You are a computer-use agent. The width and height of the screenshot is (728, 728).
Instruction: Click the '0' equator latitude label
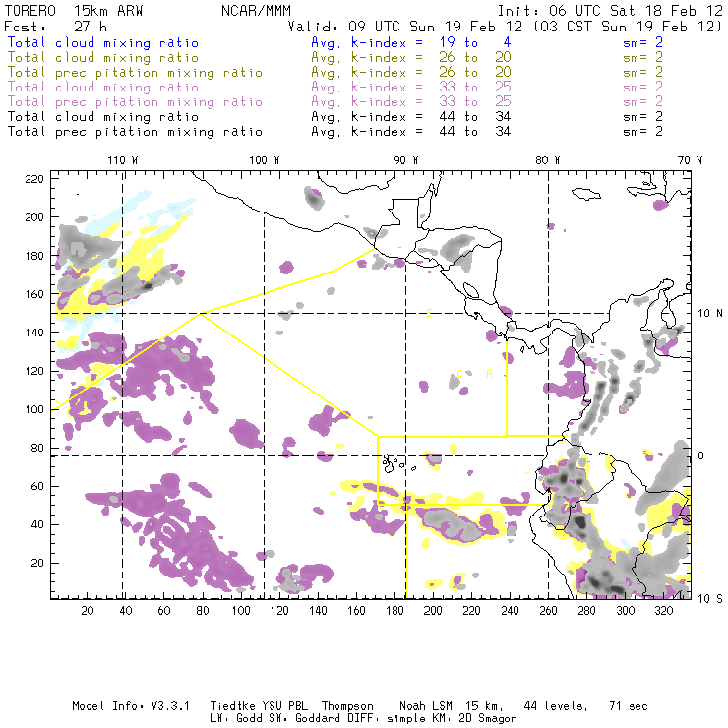701,455
